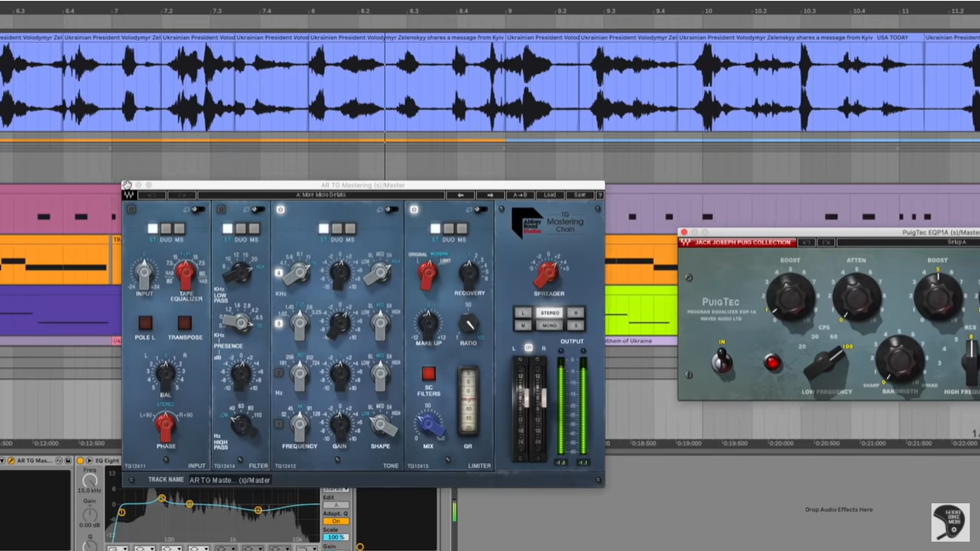Click the Scale 100% field in EQ Eight
The image size is (980, 551).
pos(335,537)
